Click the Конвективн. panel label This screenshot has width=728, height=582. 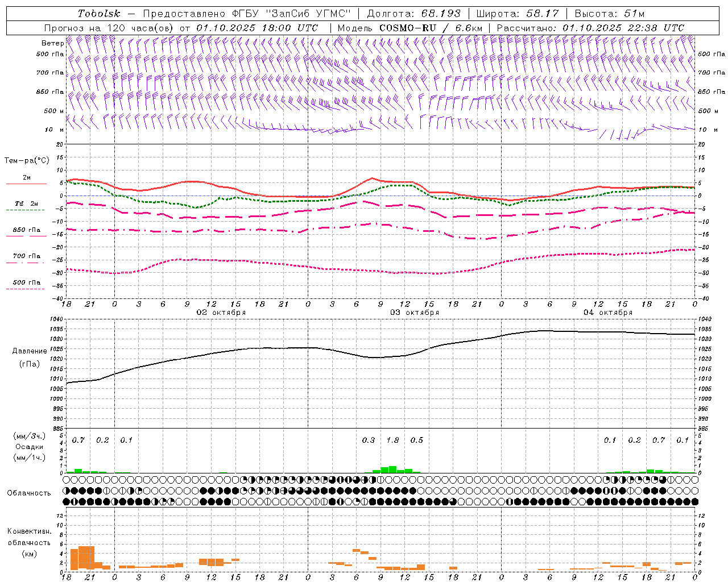(30, 531)
